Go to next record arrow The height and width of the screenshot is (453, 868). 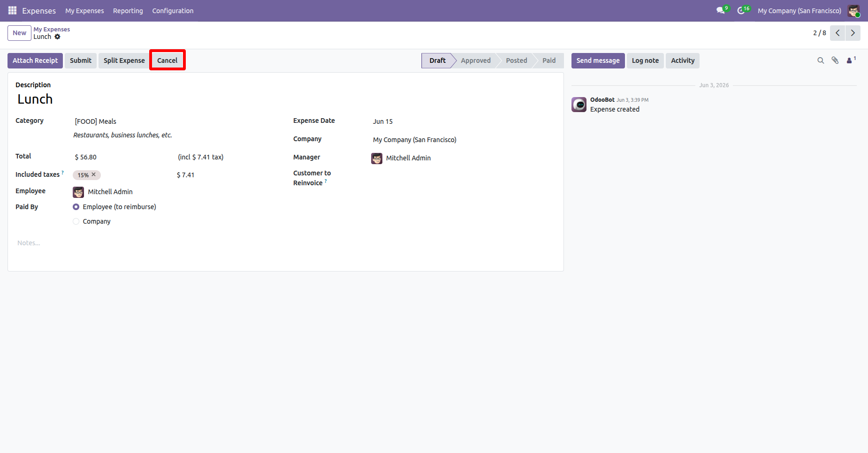click(853, 33)
